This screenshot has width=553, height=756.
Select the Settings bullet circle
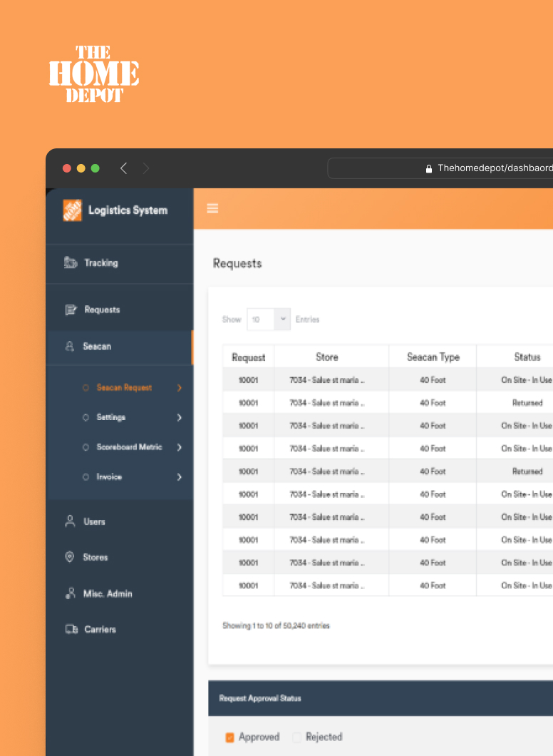click(x=86, y=417)
